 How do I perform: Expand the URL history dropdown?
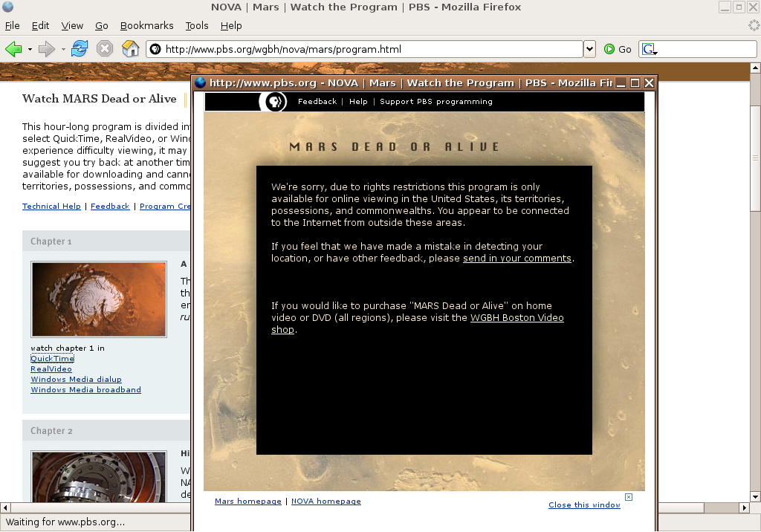pyautogui.click(x=589, y=49)
